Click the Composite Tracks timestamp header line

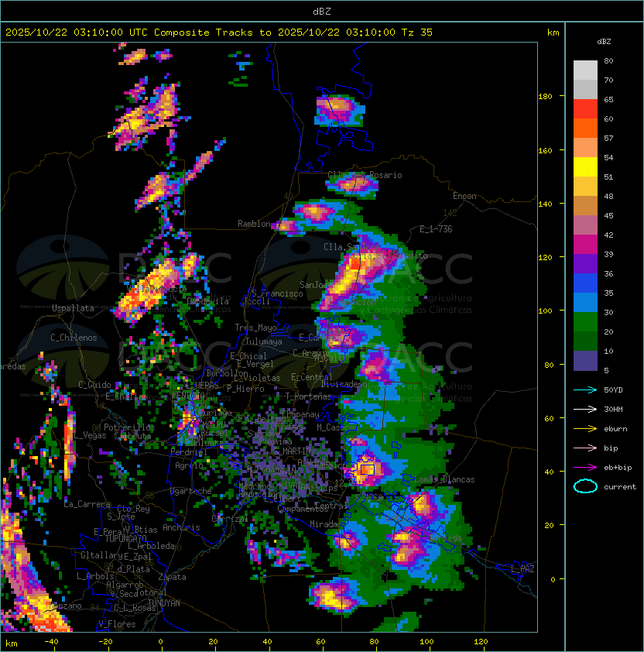(219, 33)
